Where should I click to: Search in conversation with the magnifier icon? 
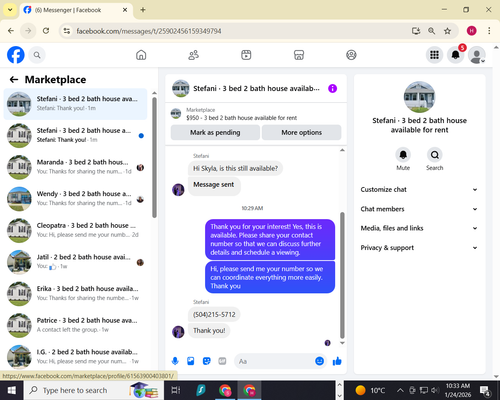coord(435,155)
